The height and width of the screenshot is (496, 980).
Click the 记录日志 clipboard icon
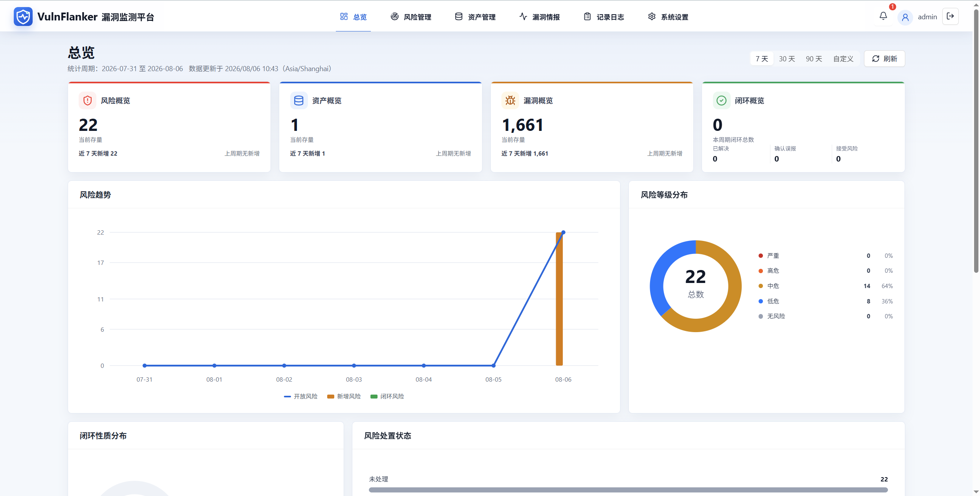pos(588,17)
